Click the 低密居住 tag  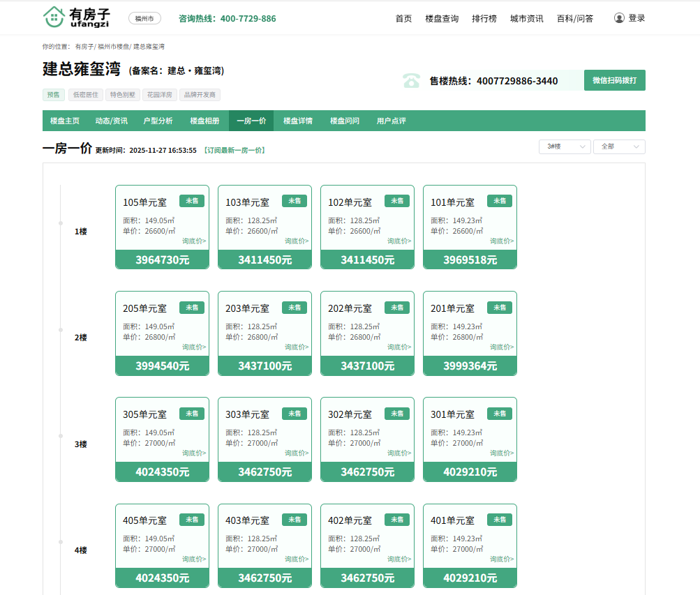(x=85, y=95)
